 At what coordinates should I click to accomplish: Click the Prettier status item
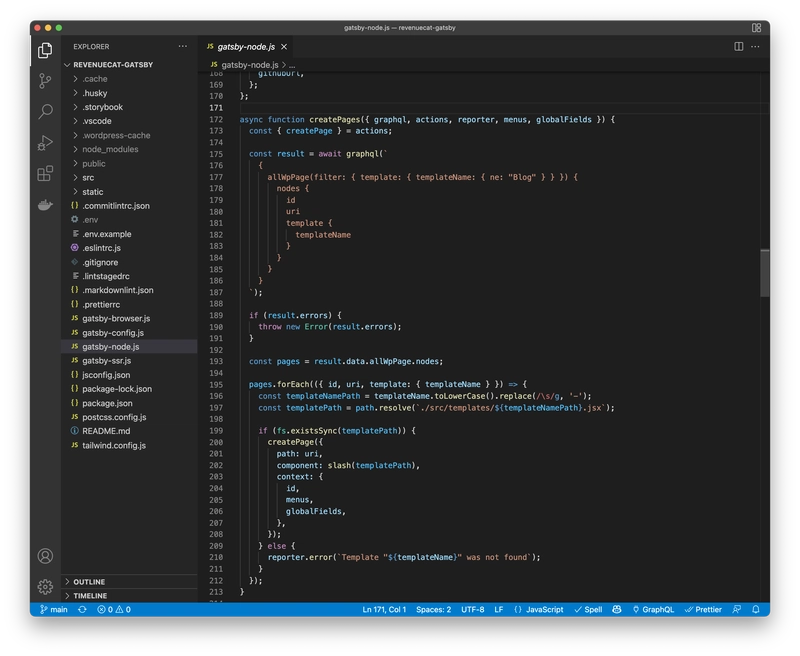(x=703, y=610)
